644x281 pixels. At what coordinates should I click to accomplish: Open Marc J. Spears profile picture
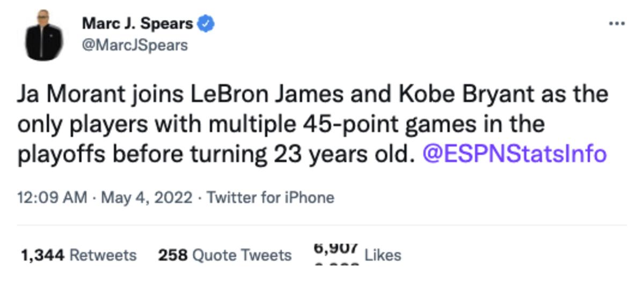coord(45,35)
